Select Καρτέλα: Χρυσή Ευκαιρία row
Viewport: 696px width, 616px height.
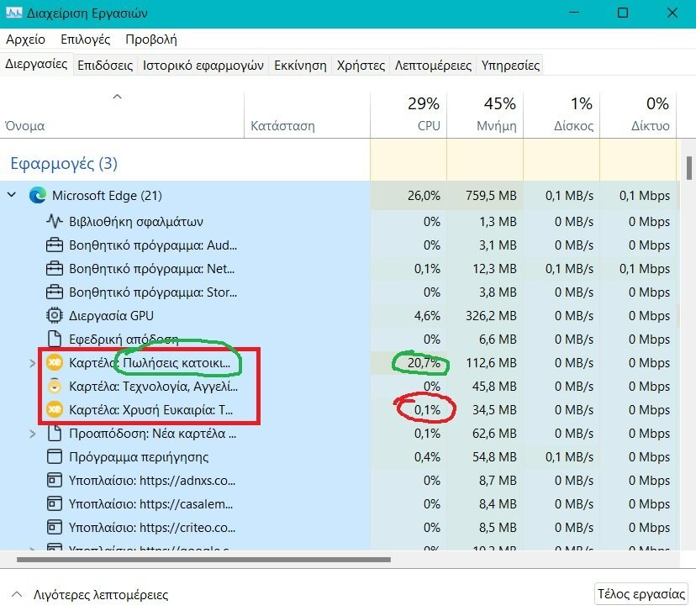click(340, 409)
